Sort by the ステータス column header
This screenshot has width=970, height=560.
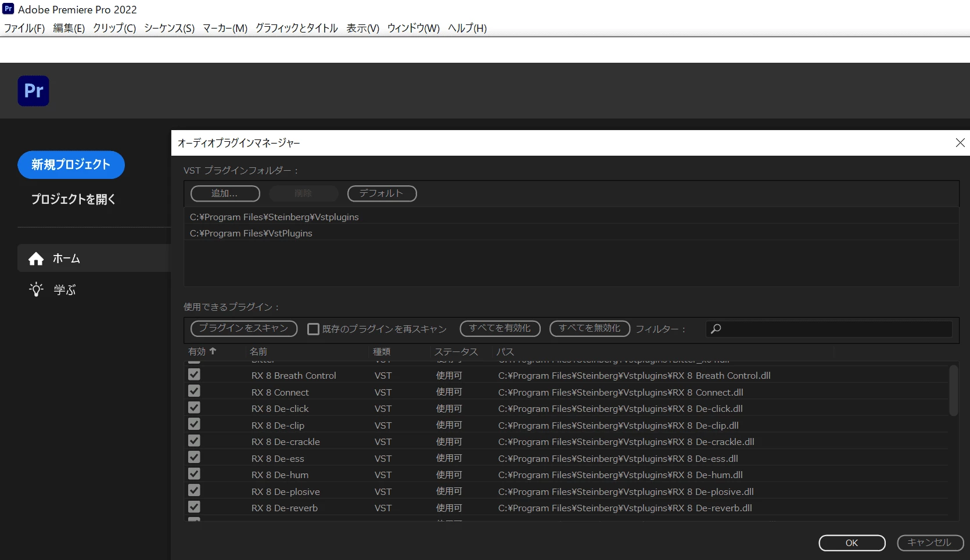tap(457, 351)
